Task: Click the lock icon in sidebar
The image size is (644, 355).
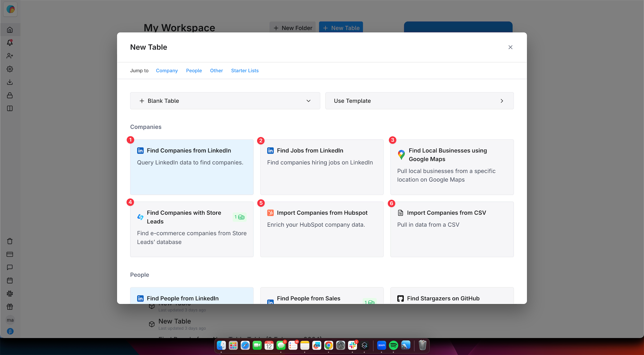Action: click(x=10, y=96)
